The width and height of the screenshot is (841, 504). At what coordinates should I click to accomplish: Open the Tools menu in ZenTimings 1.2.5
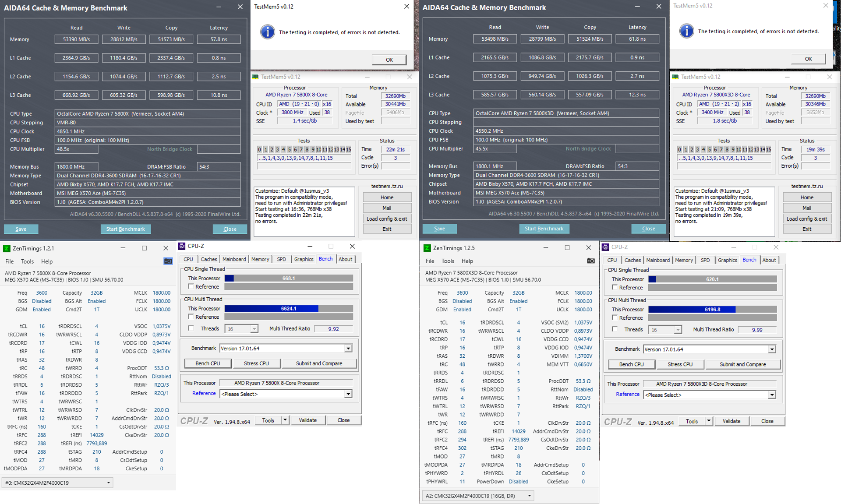pyautogui.click(x=448, y=261)
